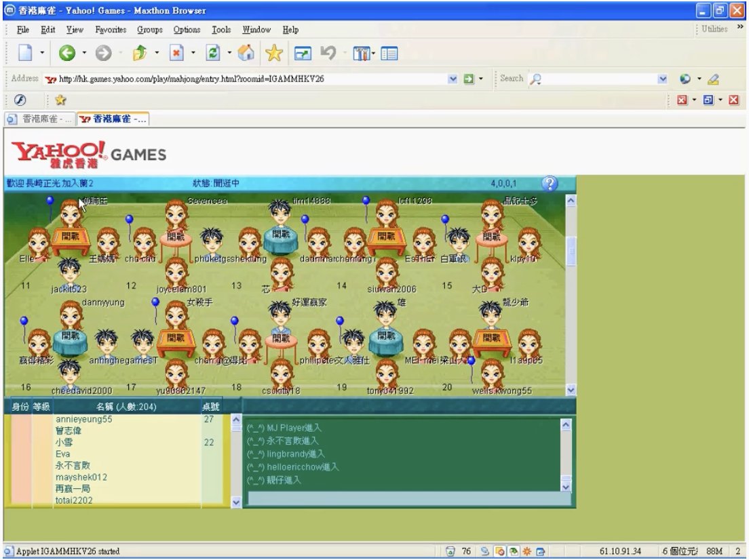Click the address bar URL field
The width and height of the screenshot is (749, 560).
click(x=252, y=79)
